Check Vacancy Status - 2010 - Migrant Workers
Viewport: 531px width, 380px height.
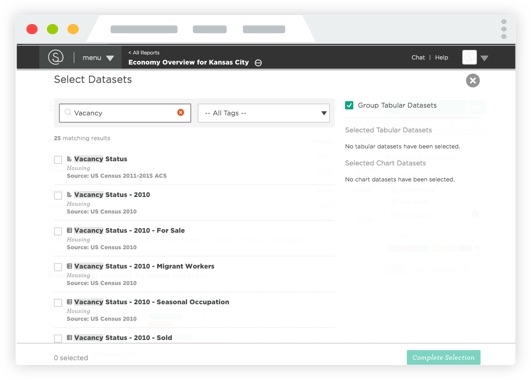[x=58, y=267]
